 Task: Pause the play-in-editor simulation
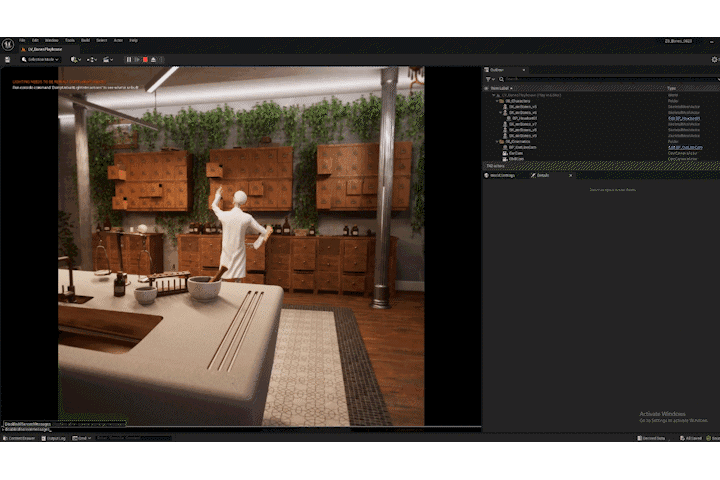[129, 60]
